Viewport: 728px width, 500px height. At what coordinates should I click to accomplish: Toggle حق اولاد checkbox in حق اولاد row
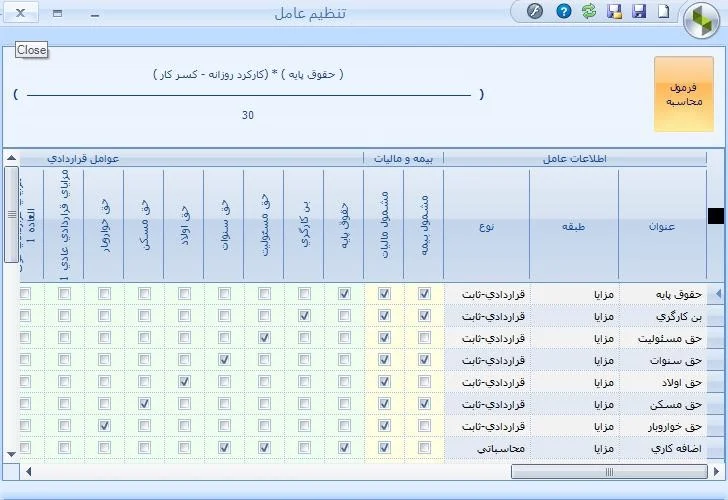click(x=184, y=382)
